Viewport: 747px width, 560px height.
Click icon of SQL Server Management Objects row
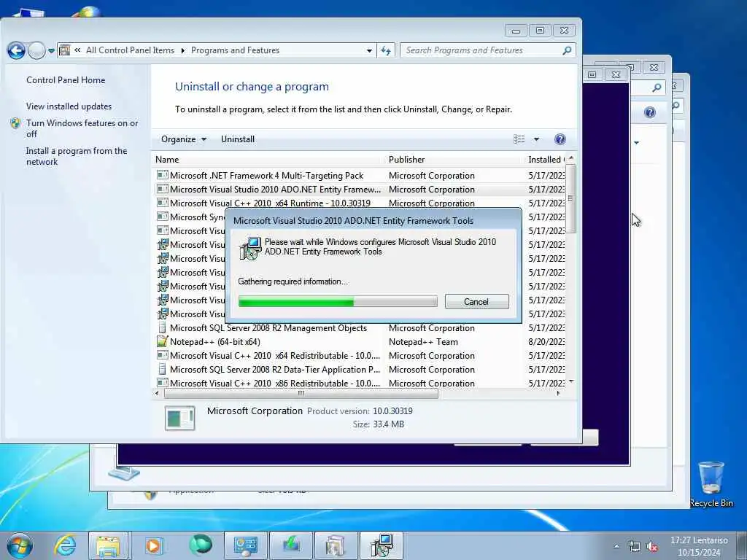coord(163,327)
